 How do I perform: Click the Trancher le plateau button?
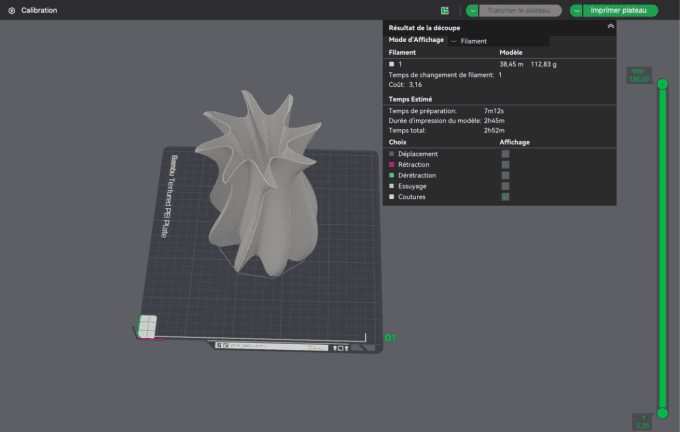pyautogui.click(x=520, y=10)
